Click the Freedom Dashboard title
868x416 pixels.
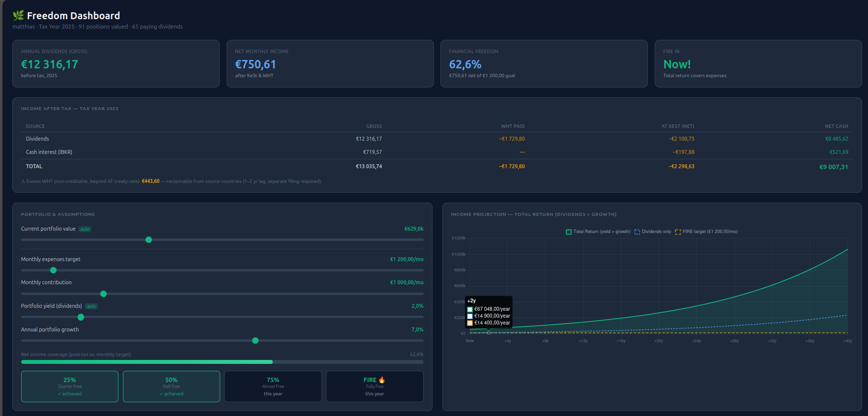[x=73, y=16]
